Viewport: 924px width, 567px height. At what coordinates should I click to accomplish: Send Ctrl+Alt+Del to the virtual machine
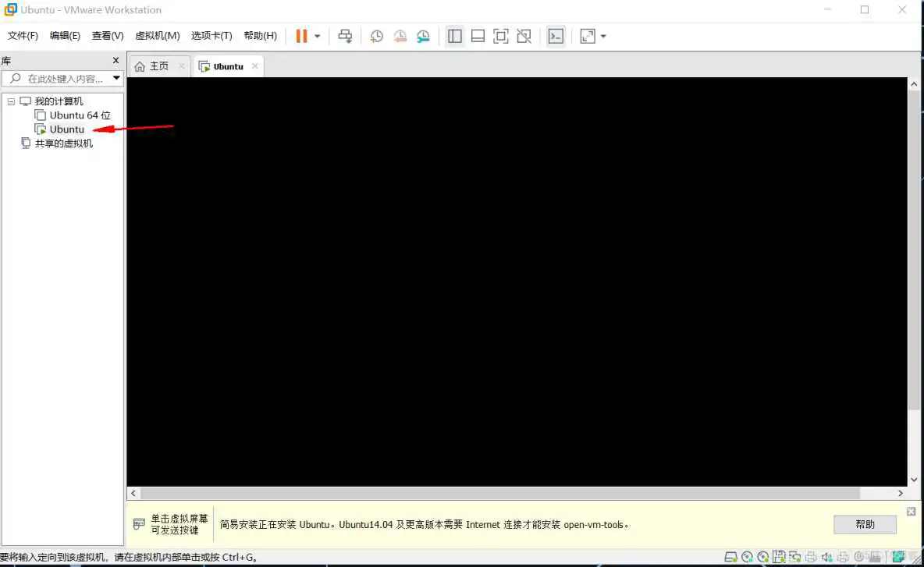tap(344, 36)
